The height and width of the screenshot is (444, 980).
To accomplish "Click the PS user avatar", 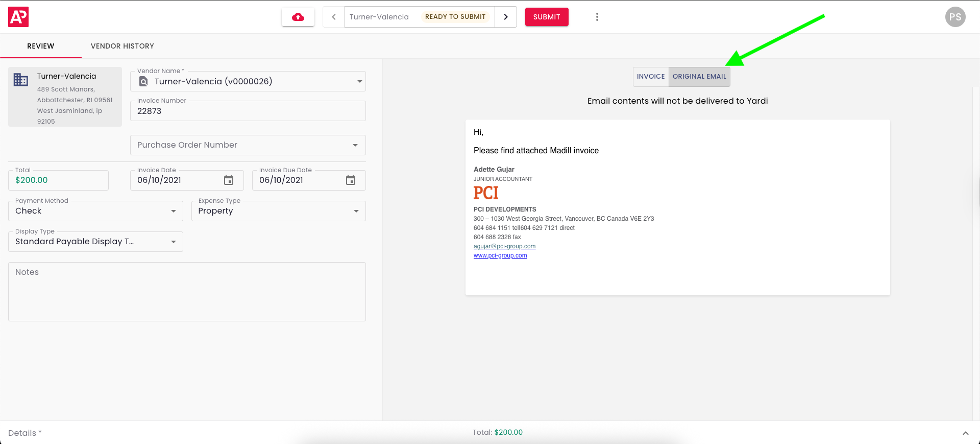I will click(955, 17).
